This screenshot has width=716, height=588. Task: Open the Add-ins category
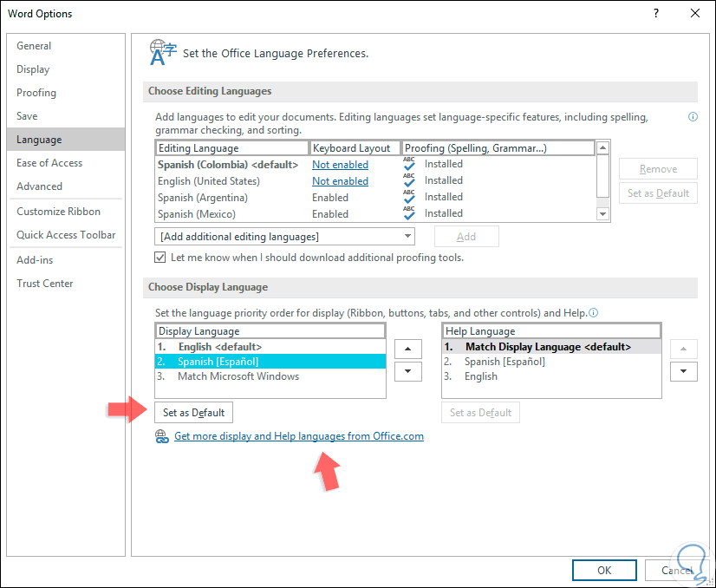[x=66, y=260]
